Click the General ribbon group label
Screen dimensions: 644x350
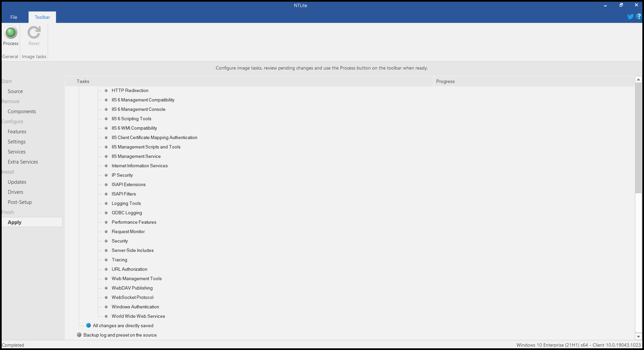(10, 56)
